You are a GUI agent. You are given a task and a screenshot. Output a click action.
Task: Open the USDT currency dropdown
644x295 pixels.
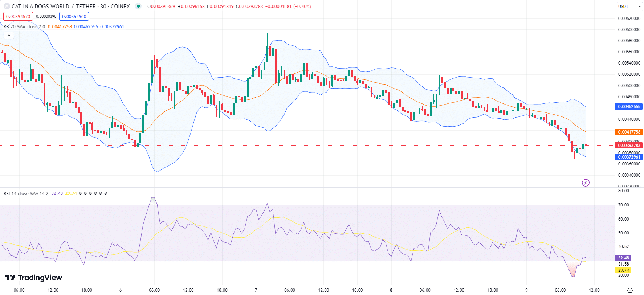629,7
